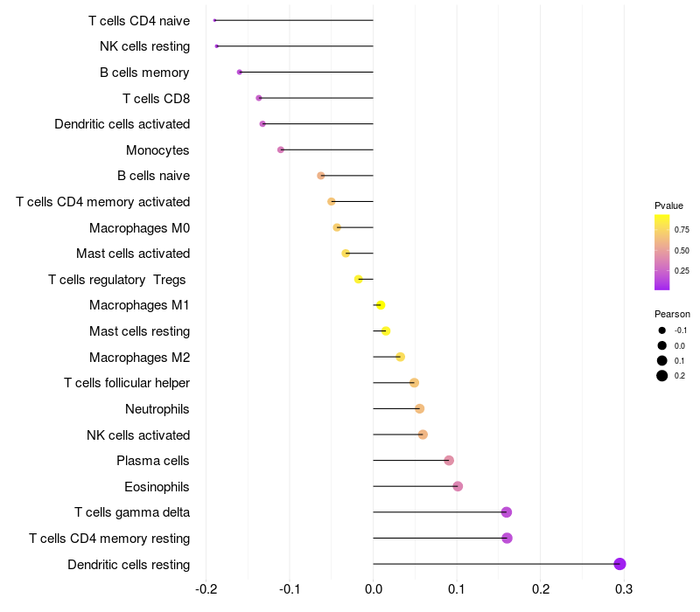Screen dimensions: 700x612
Task: Select the -0.2 x-axis tick label
Action: [206, 589]
